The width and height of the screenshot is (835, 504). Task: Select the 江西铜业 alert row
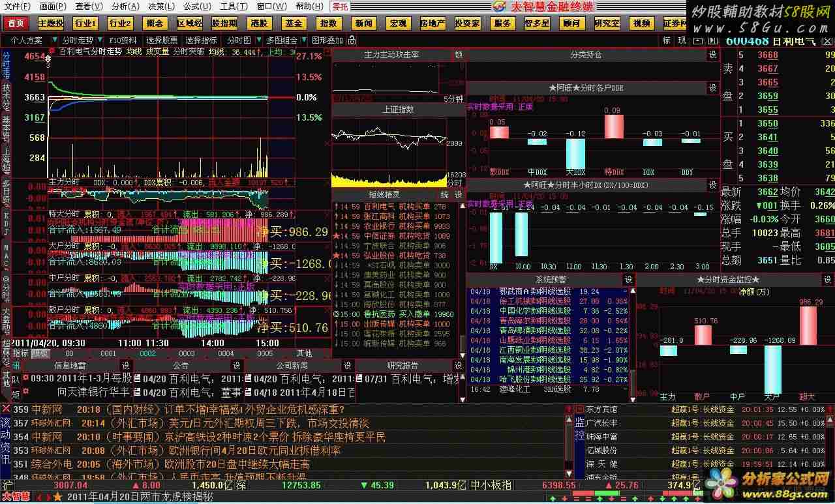click(547, 350)
